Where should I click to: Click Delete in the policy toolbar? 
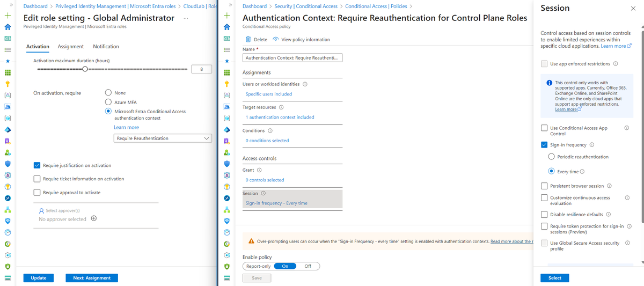(x=257, y=40)
